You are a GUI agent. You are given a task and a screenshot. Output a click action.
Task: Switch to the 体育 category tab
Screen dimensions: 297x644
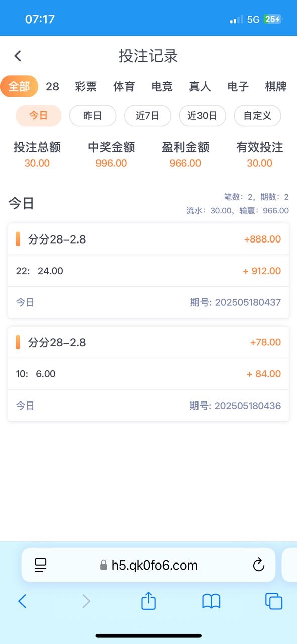pyautogui.click(x=124, y=86)
